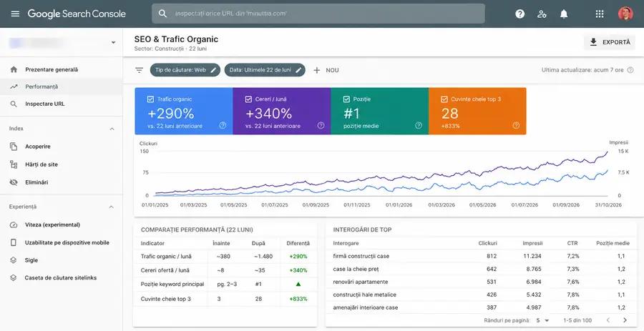Click the EXPORTĂ button

[x=610, y=42]
